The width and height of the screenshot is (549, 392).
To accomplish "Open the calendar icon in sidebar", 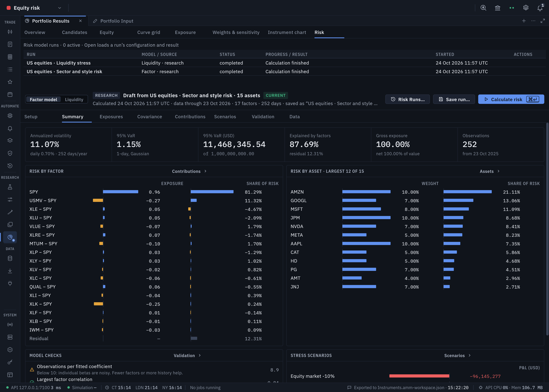I will click(x=10, y=94).
